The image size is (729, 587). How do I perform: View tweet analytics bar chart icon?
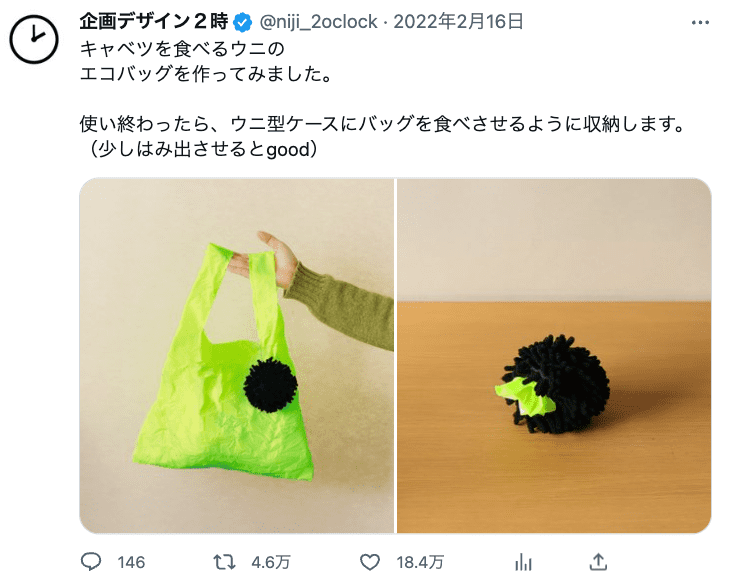pos(523,562)
